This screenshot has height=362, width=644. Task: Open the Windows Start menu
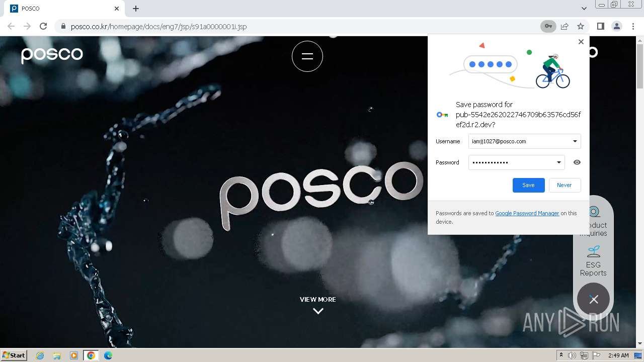pos(14,355)
